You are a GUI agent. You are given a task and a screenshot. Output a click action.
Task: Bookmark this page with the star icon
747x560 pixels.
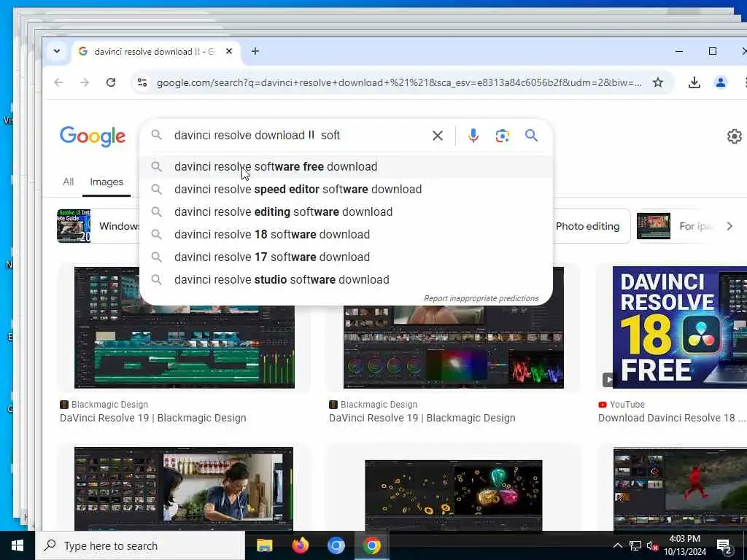tap(658, 82)
